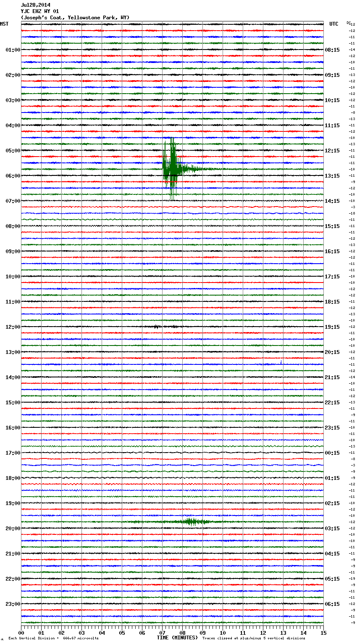Image resolution: width=357 pixels, height=644 pixels.
Task: Click the 03:15 UTC time label
Action: 332,529
